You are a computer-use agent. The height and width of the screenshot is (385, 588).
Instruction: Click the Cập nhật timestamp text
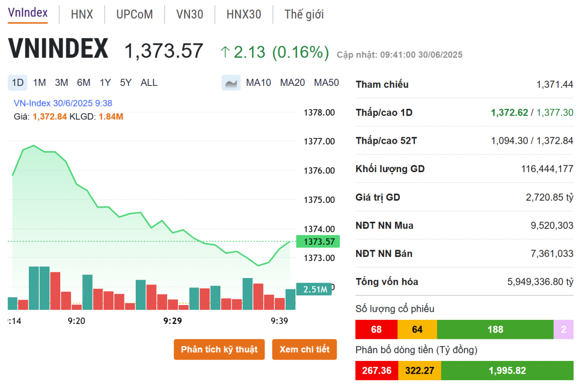tap(399, 55)
